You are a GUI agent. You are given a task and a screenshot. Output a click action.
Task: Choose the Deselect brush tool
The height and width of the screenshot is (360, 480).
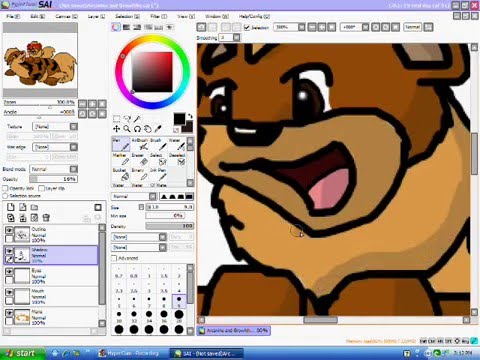[177, 159]
